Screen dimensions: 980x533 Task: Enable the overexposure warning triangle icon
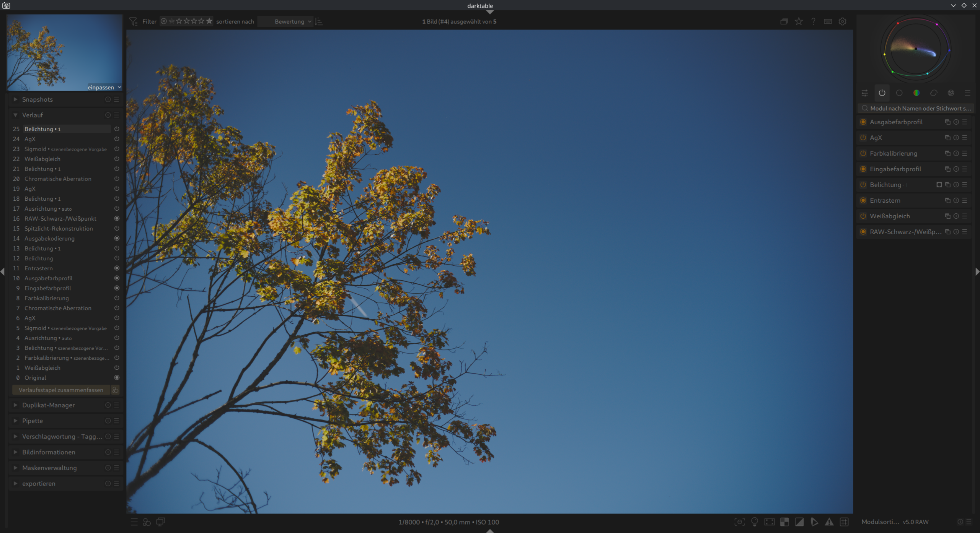click(x=799, y=522)
